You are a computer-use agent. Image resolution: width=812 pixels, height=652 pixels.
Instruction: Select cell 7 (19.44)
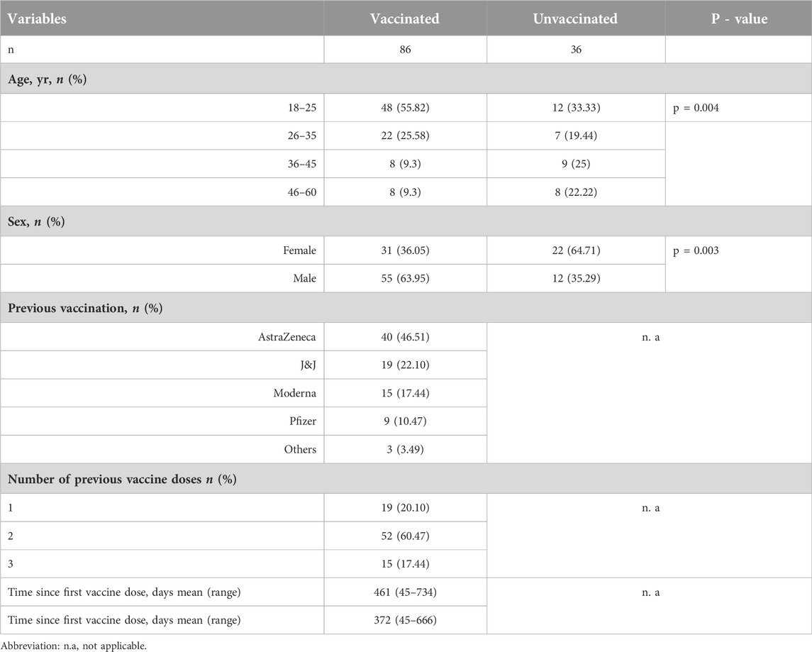576,136
